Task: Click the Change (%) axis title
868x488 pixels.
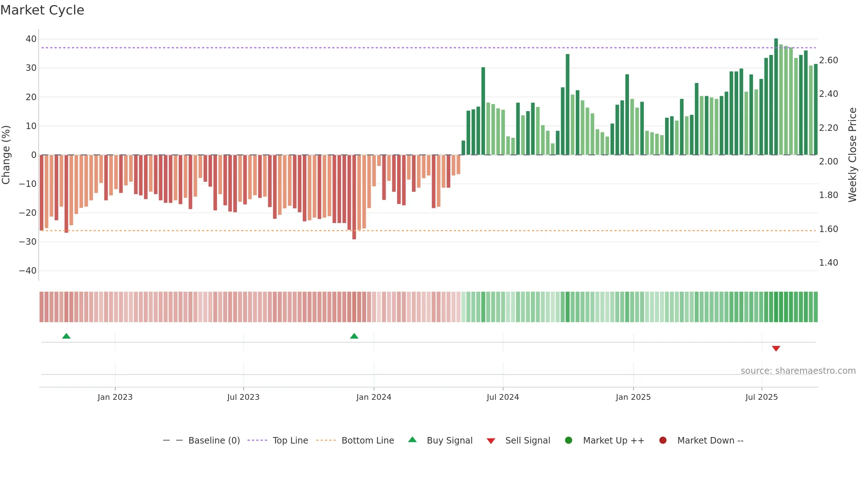Action: click(6, 155)
